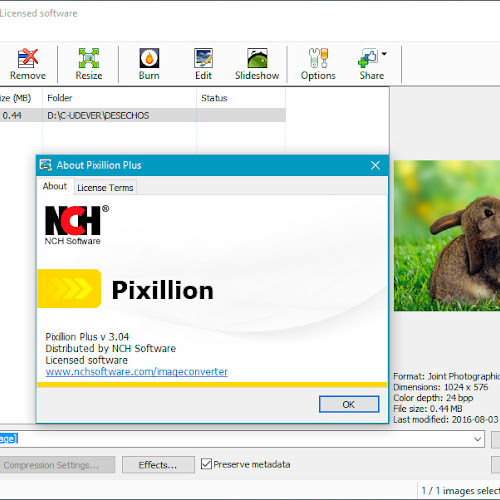Click the File size: 0.44 MB text
The height and width of the screenshot is (500, 500).
428,409
